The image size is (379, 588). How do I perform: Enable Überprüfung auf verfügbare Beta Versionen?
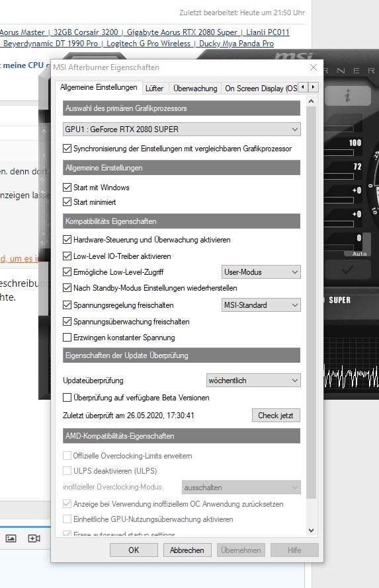[x=67, y=397]
